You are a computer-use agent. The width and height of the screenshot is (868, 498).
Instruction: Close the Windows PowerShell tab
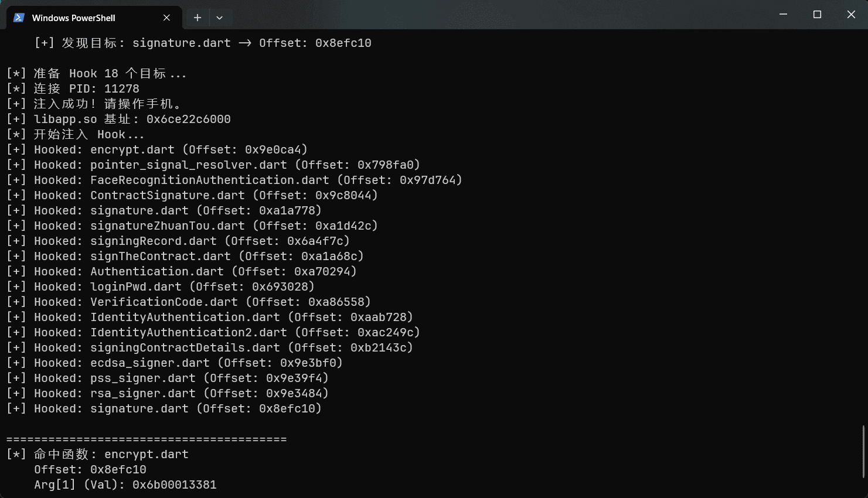pyautogui.click(x=166, y=18)
